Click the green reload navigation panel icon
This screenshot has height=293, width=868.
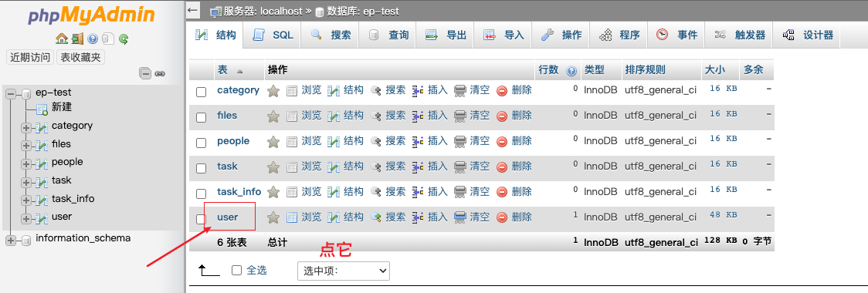[124, 38]
